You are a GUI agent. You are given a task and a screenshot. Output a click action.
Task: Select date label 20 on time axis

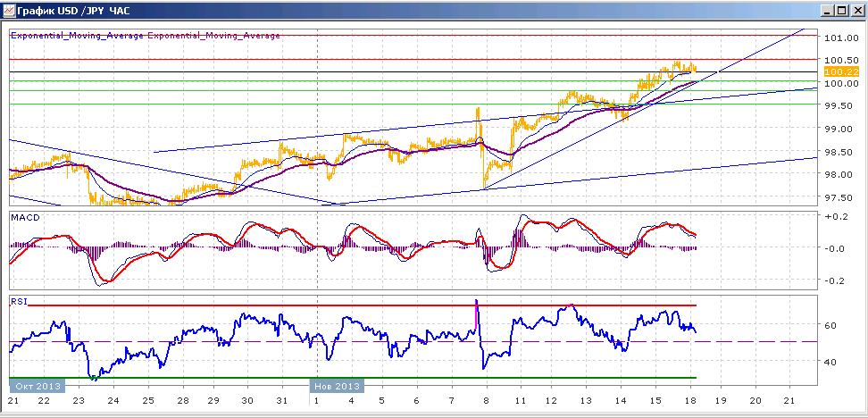click(x=755, y=400)
